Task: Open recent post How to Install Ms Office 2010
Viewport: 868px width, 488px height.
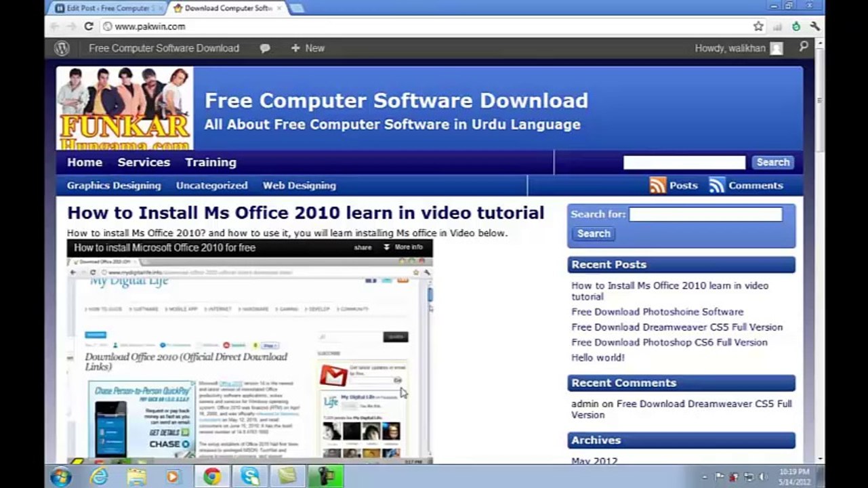Action: click(x=669, y=291)
